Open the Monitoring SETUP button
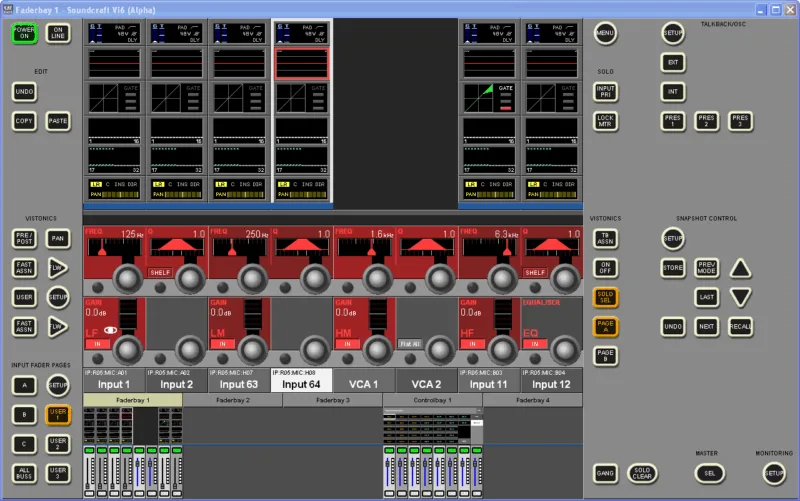This screenshot has height=501, width=800. (x=774, y=473)
